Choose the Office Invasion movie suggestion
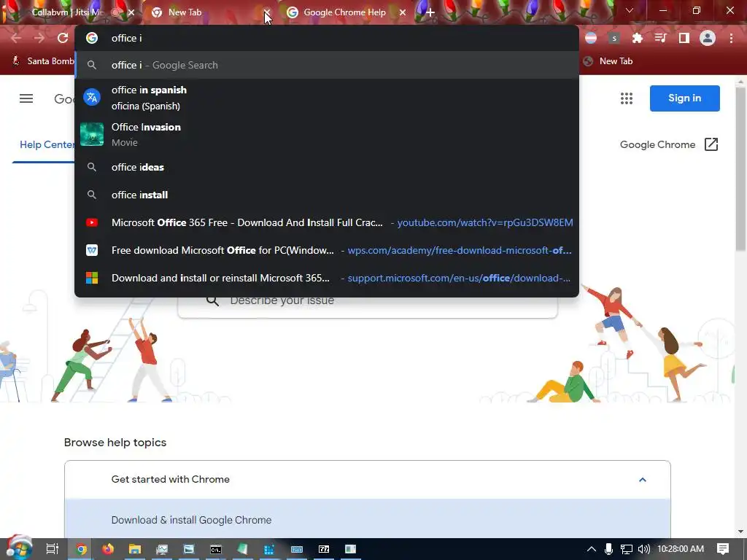747x560 pixels. tap(327, 134)
